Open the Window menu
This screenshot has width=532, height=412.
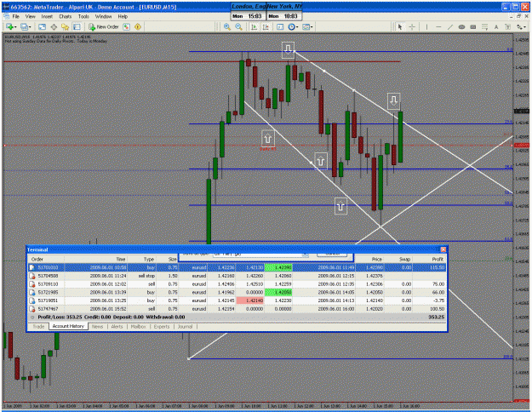coord(103,16)
